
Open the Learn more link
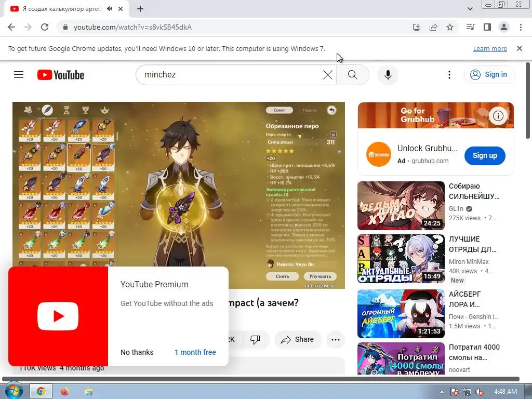490,48
